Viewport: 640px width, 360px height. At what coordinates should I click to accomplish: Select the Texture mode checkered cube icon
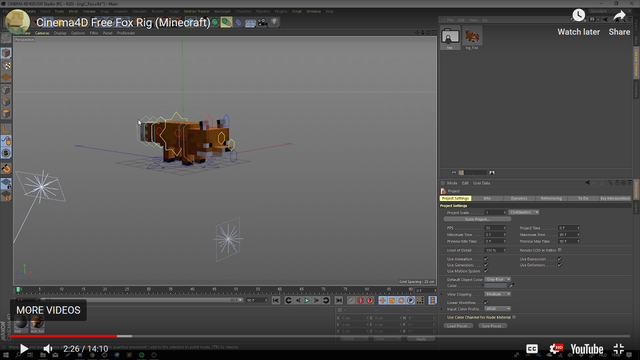[6, 65]
